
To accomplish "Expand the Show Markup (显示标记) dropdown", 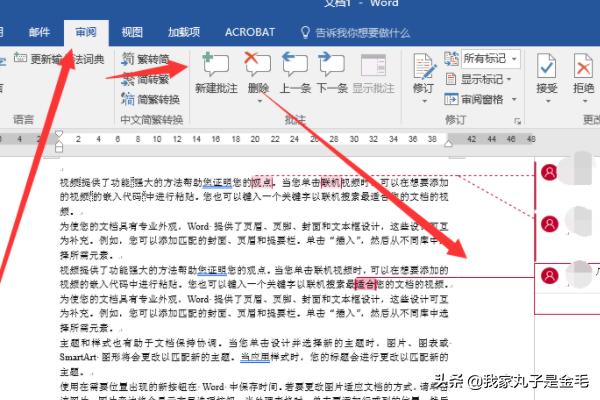I will [x=484, y=79].
